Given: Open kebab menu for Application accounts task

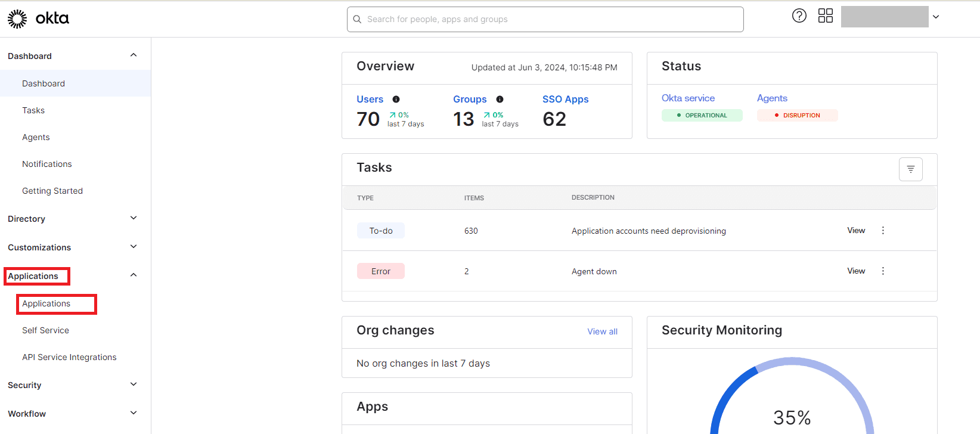Looking at the screenshot, I should click(883, 231).
